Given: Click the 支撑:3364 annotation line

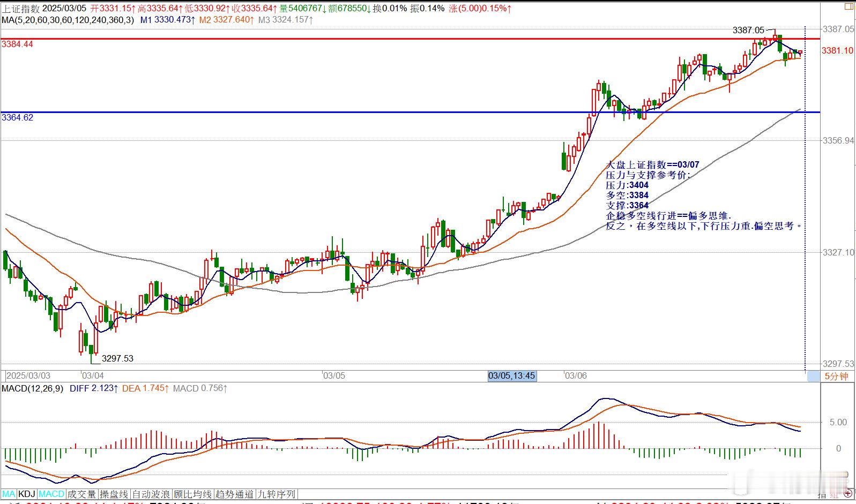Looking at the screenshot, I should click(x=627, y=206).
